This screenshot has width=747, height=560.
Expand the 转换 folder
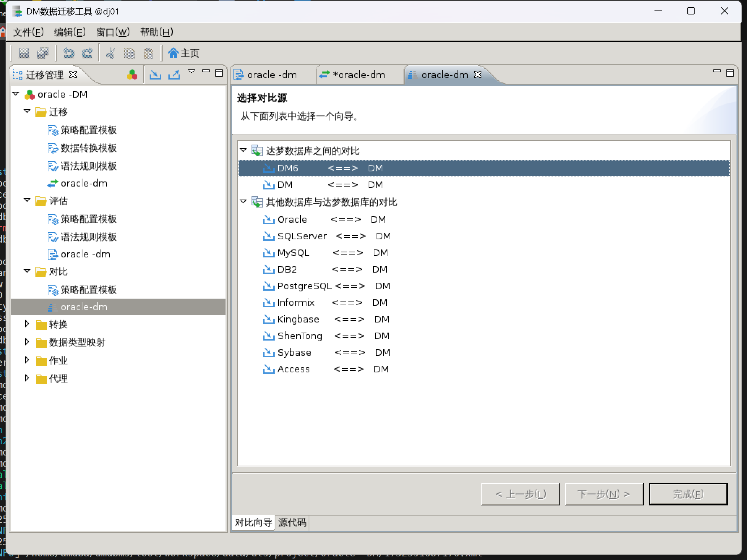coord(27,324)
